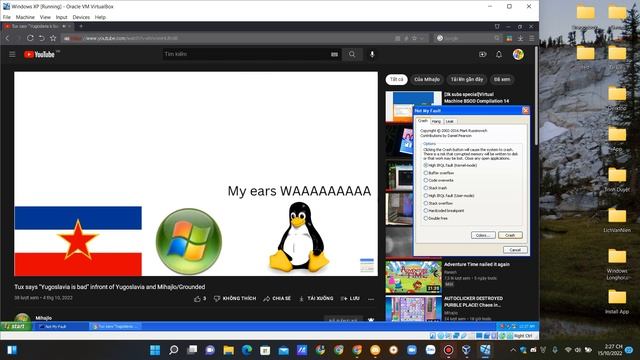Switch to the Leak tab in Not My Fault
The image size is (640, 360).
pyautogui.click(x=449, y=122)
